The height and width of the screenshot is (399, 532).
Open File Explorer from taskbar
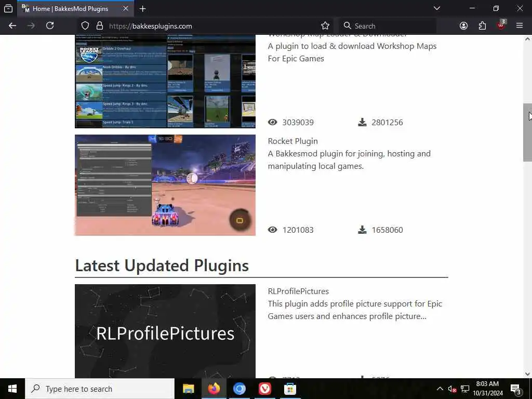(x=188, y=389)
